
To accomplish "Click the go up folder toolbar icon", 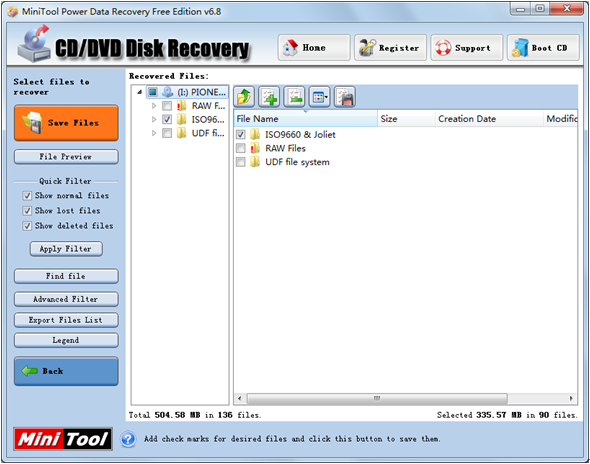I will point(244,97).
